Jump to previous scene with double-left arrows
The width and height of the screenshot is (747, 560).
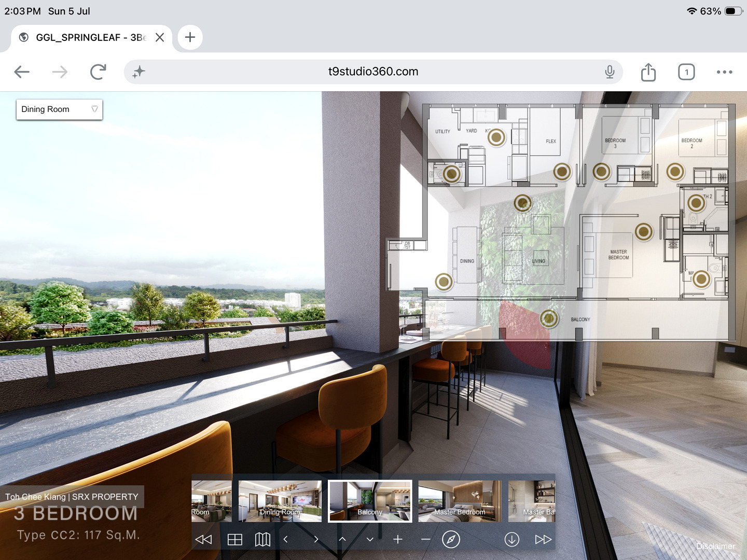point(203,539)
